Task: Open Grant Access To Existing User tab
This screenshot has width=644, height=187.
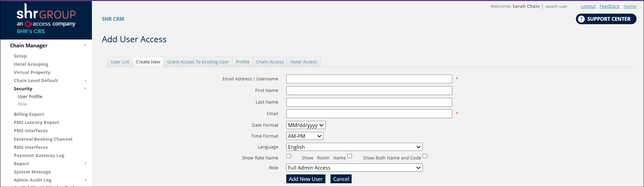Action: (x=198, y=62)
